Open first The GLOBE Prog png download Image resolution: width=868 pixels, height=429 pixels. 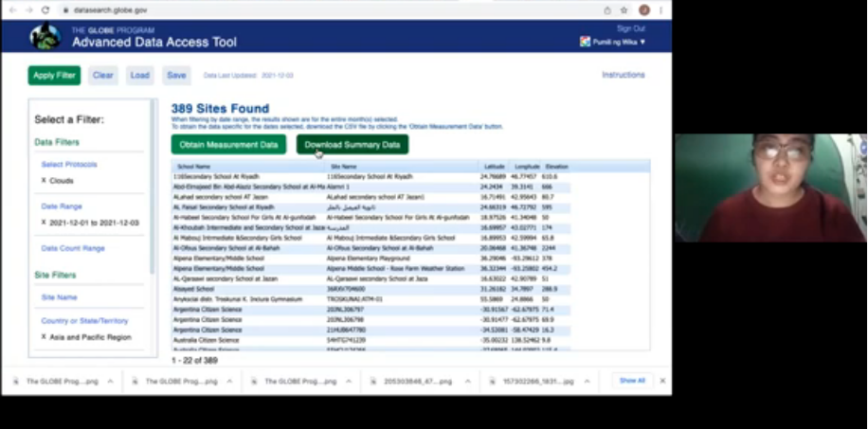pos(62,382)
